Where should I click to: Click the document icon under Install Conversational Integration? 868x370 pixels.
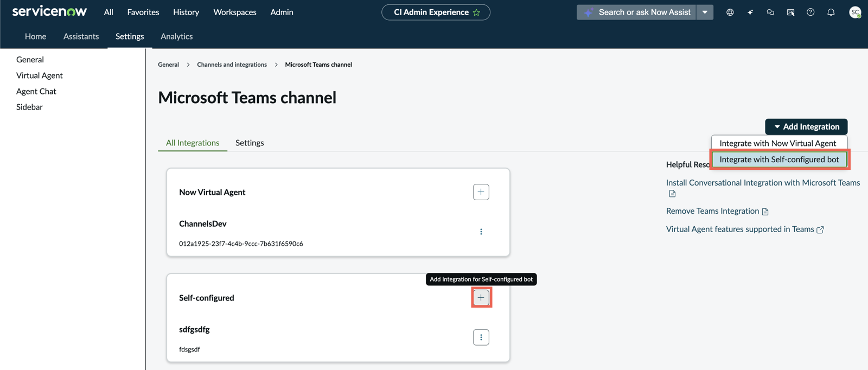coord(672,194)
